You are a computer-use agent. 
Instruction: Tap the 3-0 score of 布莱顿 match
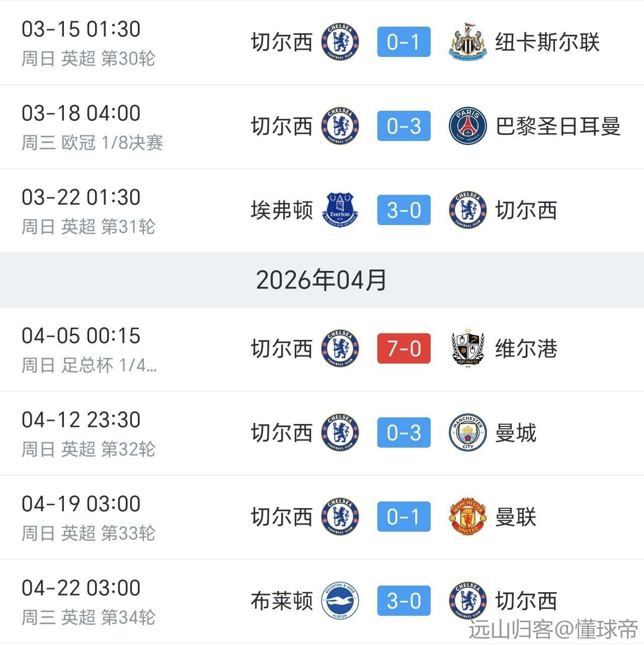pyautogui.click(x=404, y=601)
